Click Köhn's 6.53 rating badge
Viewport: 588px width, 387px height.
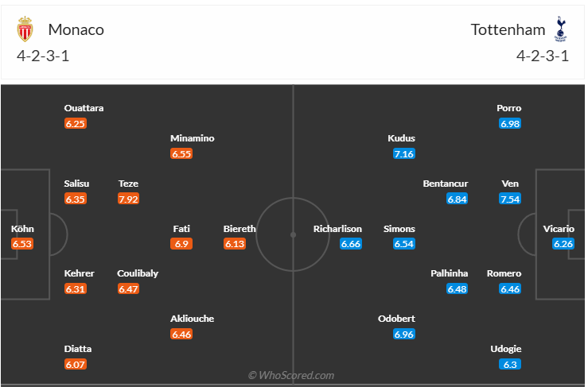[22, 243]
